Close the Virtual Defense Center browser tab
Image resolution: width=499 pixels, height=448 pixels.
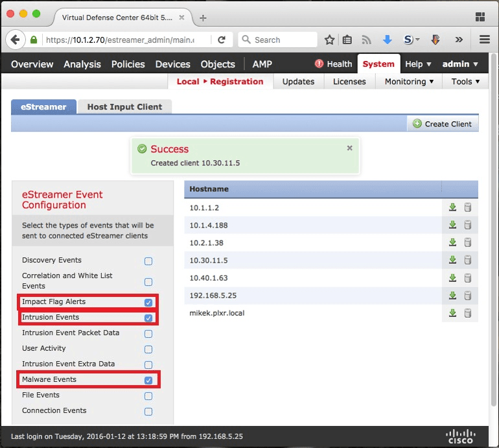tap(181, 18)
